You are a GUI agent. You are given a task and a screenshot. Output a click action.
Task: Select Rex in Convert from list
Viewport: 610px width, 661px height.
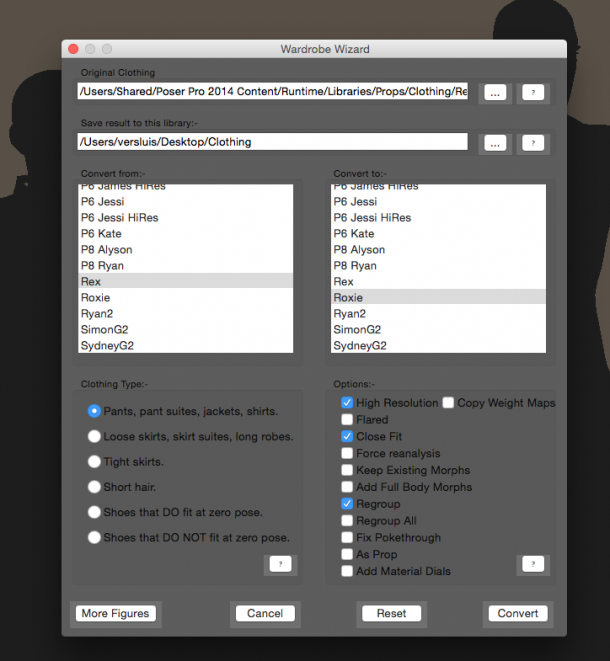click(185, 281)
